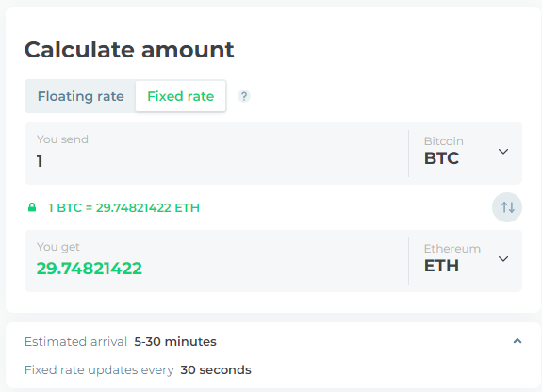The height and width of the screenshot is (392, 542).
Task: Click the 5-30 minutes arrival value
Action: tap(175, 341)
